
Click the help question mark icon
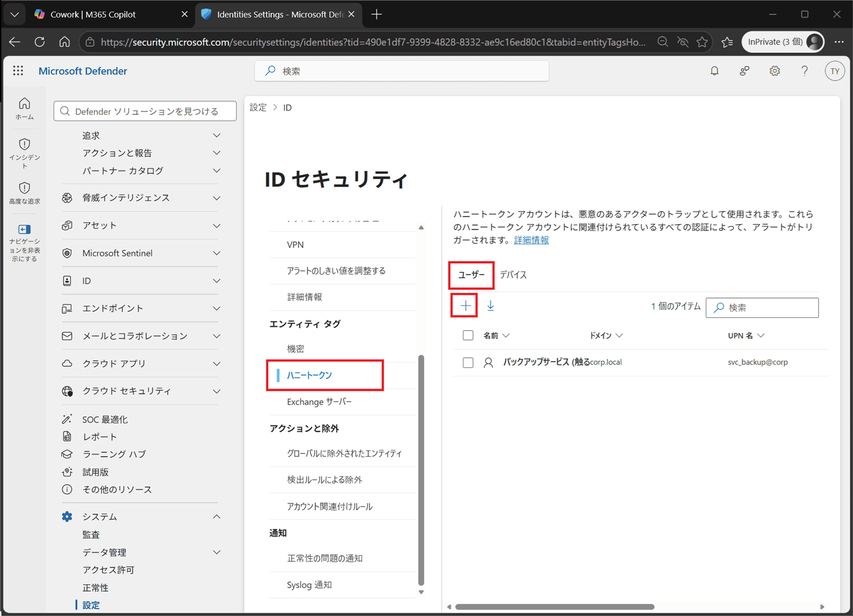804,71
